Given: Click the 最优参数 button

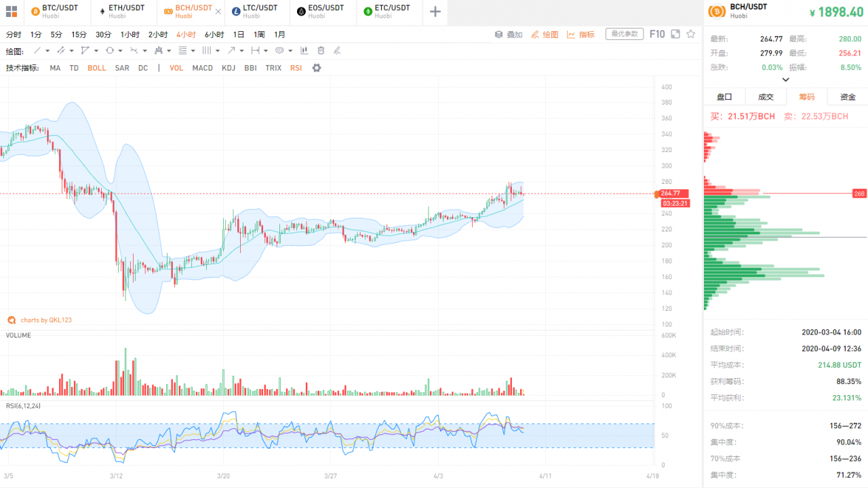Looking at the screenshot, I should tap(625, 34).
